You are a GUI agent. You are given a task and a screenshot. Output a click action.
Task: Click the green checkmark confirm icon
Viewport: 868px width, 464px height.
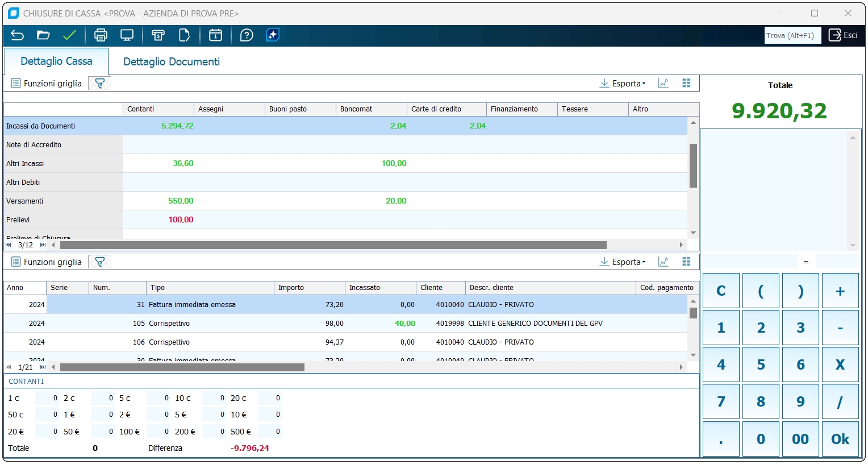69,35
